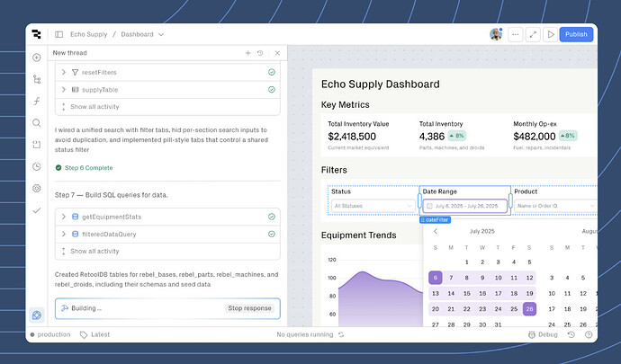Open thread history clock icon
The height and width of the screenshot is (364, 621).
tap(260, 53)
